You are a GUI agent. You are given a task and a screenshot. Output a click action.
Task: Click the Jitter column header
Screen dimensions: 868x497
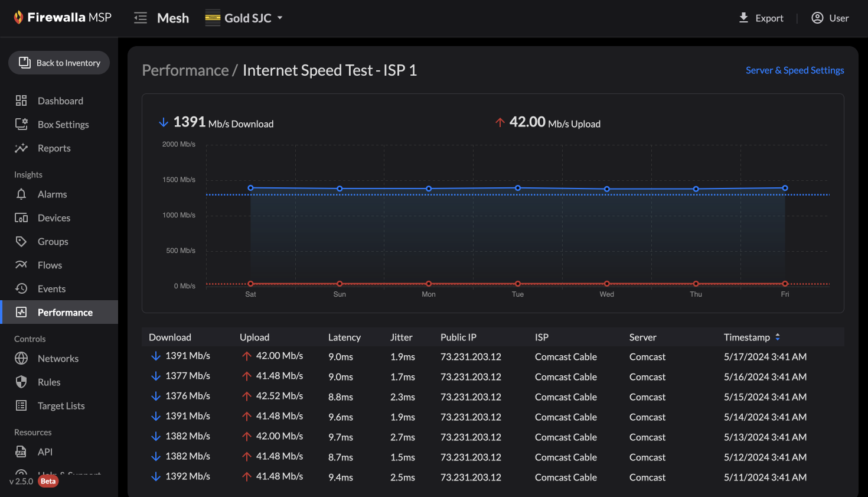tap(402, 337)
